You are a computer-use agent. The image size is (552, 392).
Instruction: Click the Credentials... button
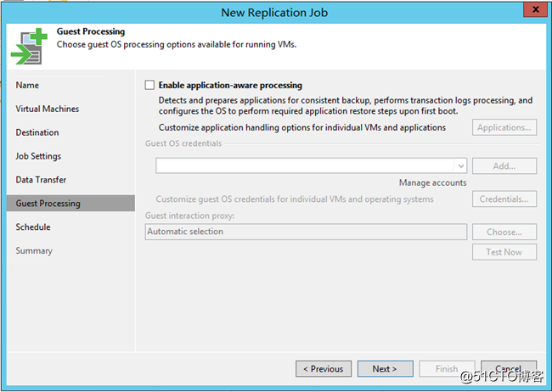(504, 199)
